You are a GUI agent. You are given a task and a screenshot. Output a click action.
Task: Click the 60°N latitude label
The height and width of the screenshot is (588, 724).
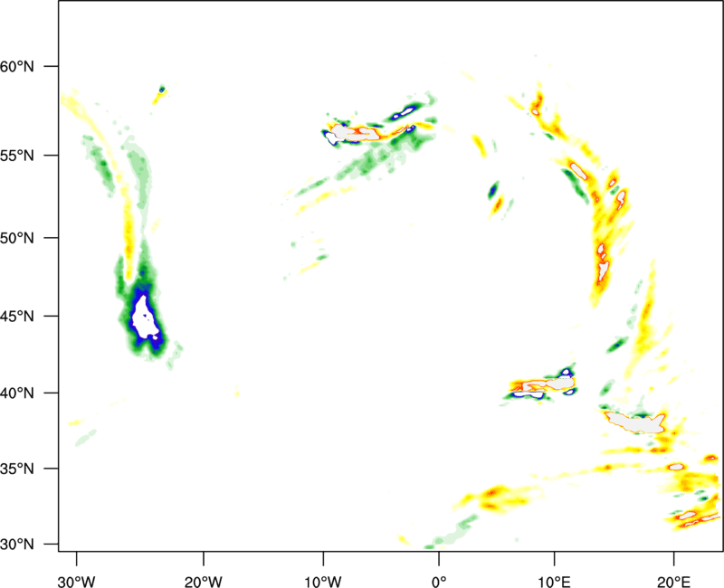17,66
